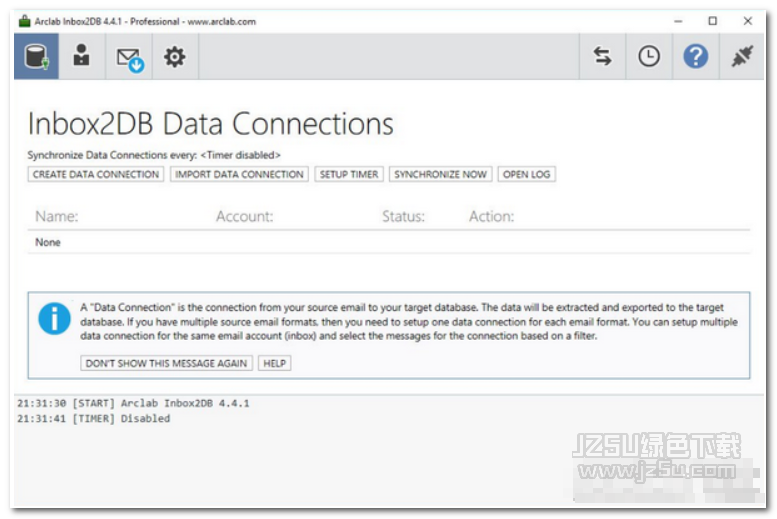Image resolution: width=777 pixels, height=519 pixels.
Task: Click IMPORT DATA CONNECTION button
Action: [x=239, y=174]
